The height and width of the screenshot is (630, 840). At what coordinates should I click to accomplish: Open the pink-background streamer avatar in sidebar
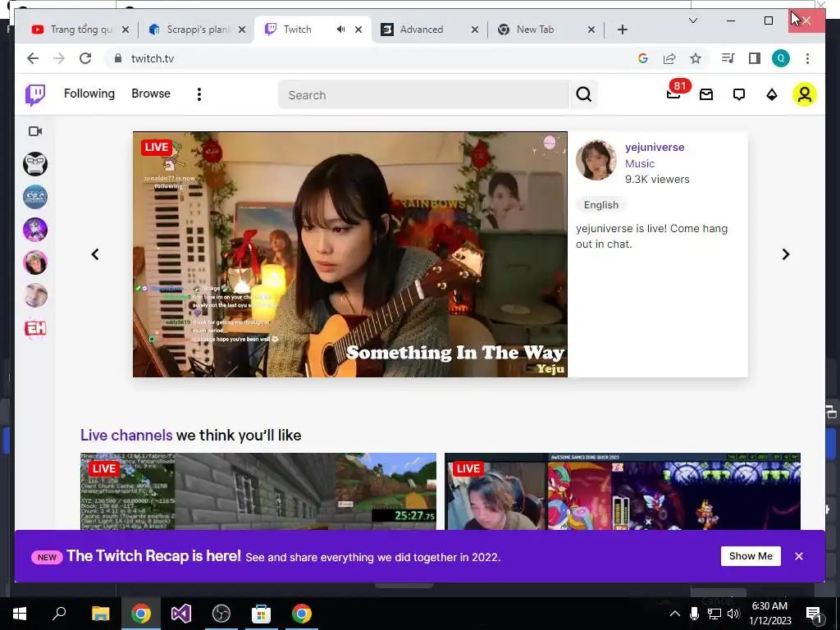35,262
